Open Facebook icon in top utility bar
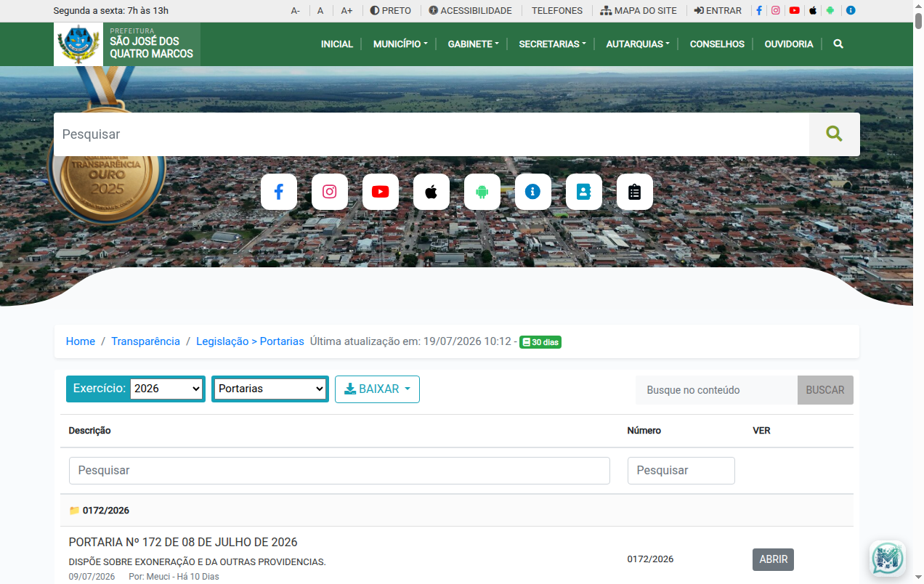Viewport: 924px width, 584px height. pyautogui.click(x=759, y=11)
